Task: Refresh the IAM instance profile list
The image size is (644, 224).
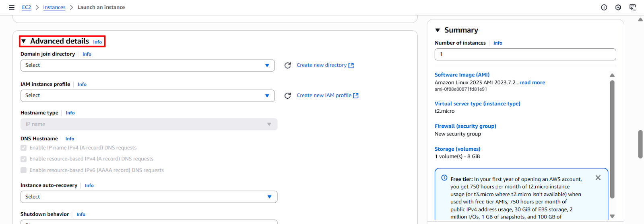Action: tap(287, 95)
